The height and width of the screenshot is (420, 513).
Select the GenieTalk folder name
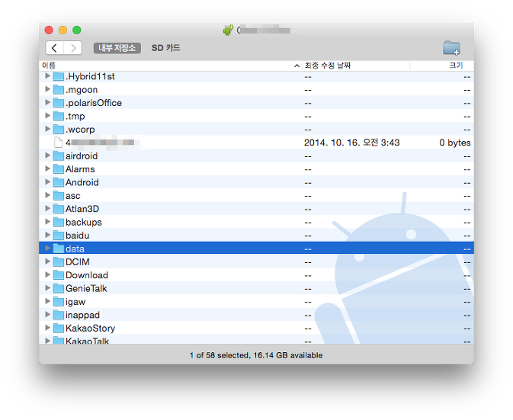pos(86,288)
